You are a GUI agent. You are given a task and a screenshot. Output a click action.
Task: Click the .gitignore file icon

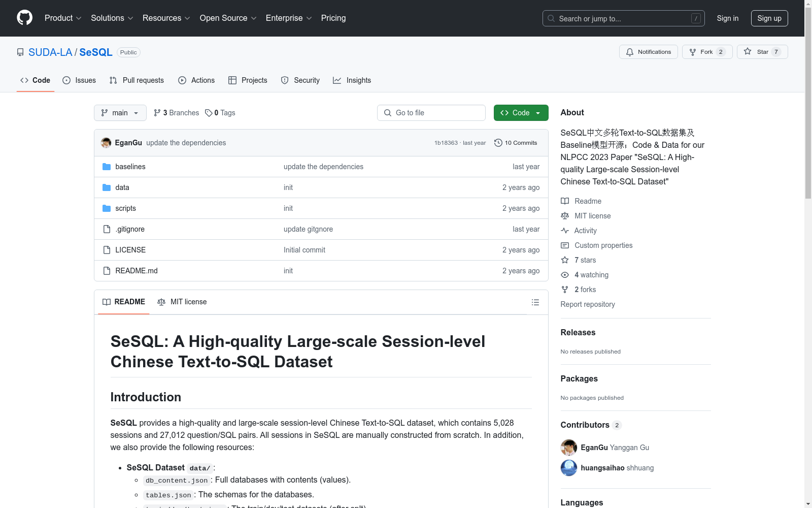coord(107,229)
